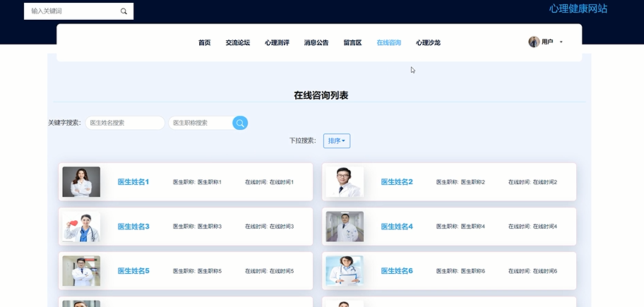Click photo of 医生姓名4
This screenshot has height=307, width=644.
click(x=345, y=227)
